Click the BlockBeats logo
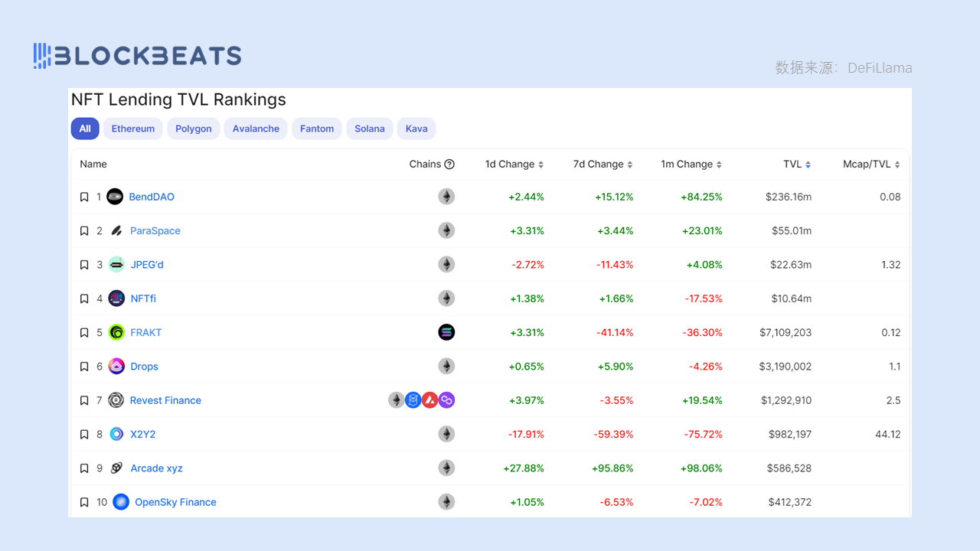 (138, 56)
